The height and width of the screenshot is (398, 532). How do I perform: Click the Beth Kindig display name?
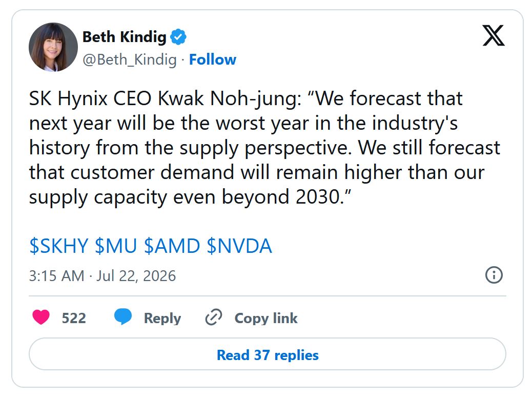[x=124, y=37]
